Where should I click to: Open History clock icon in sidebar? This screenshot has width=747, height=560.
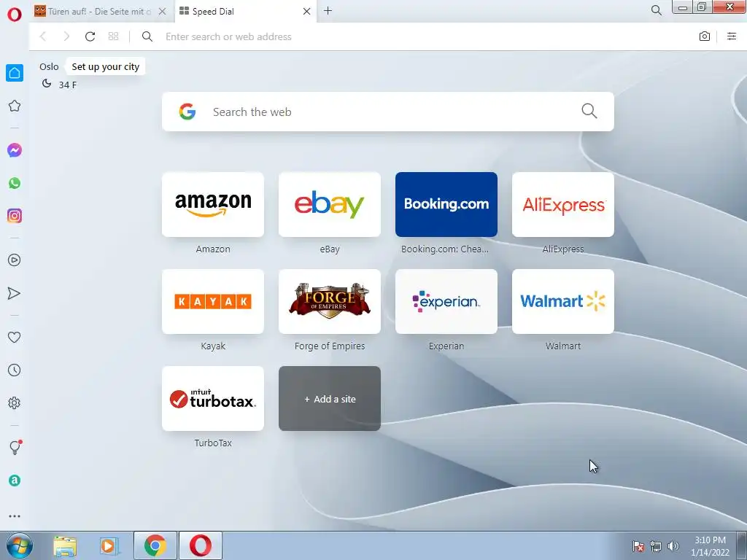tap(15, 370)
